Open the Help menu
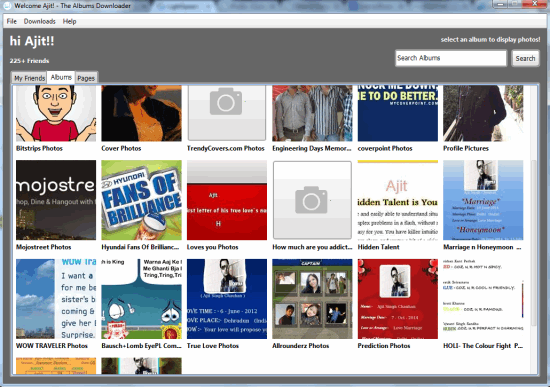The width and height of the screenshot is (550, 387). (69, 21)
